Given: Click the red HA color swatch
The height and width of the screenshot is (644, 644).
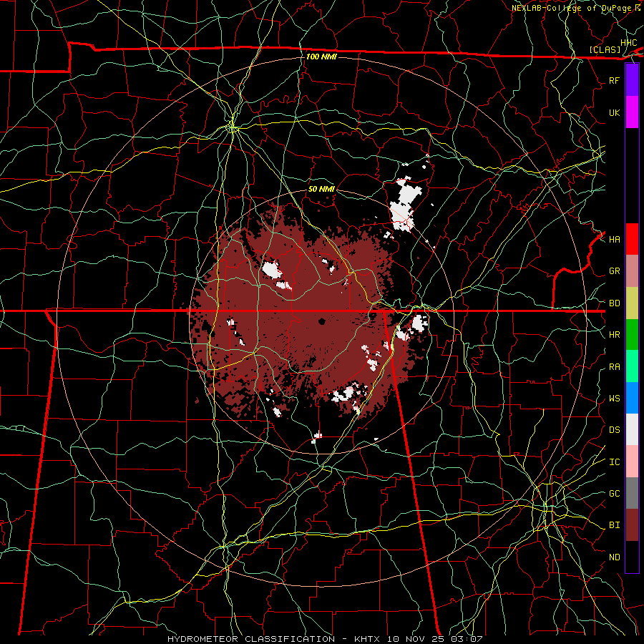Looking at the screenshot, I should coord(632,239).
